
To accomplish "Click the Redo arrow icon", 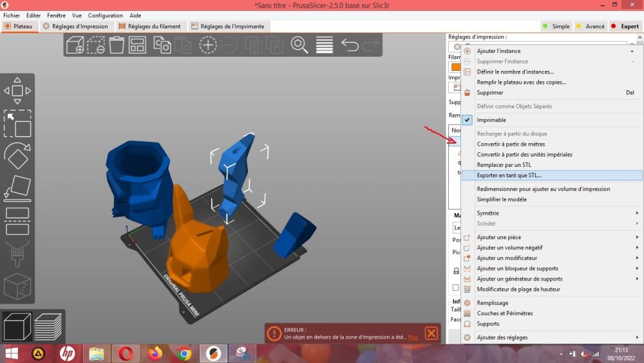I will point(370,44).
